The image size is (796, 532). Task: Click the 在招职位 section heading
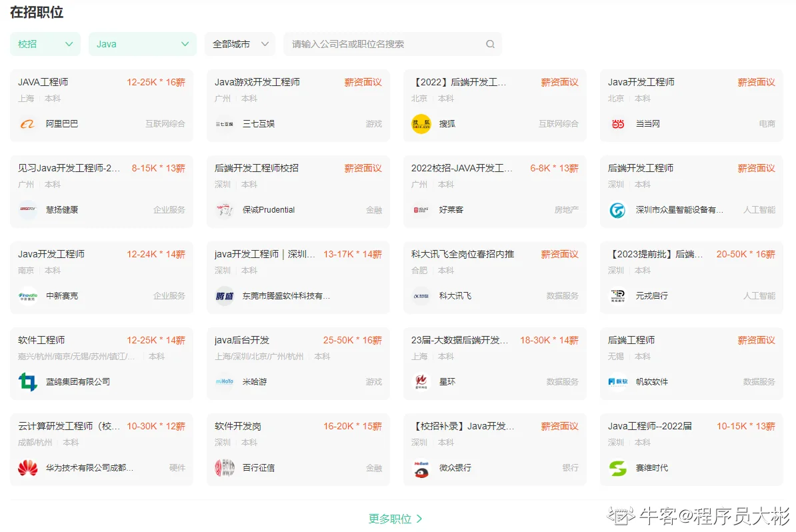point(37,12)
